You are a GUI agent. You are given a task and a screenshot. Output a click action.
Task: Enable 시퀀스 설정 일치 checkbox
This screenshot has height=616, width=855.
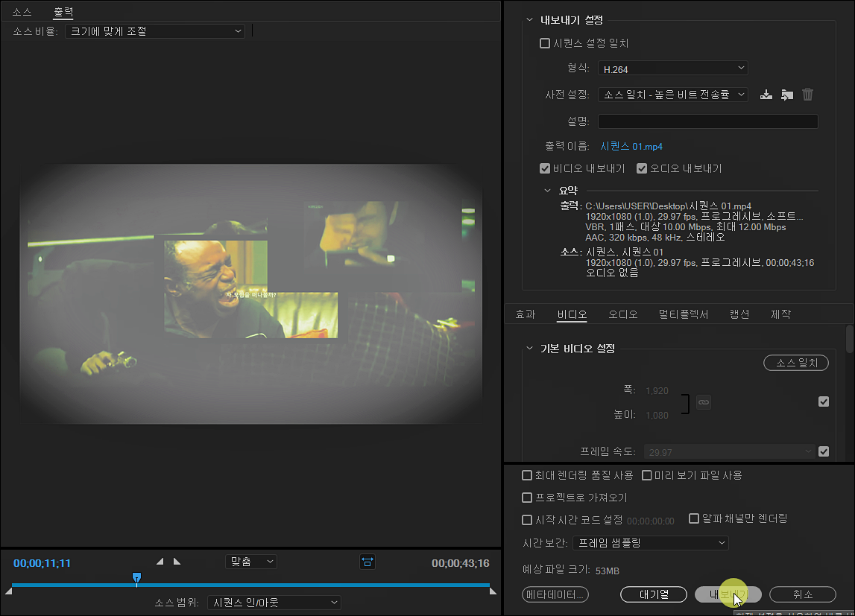coord(545,43)
